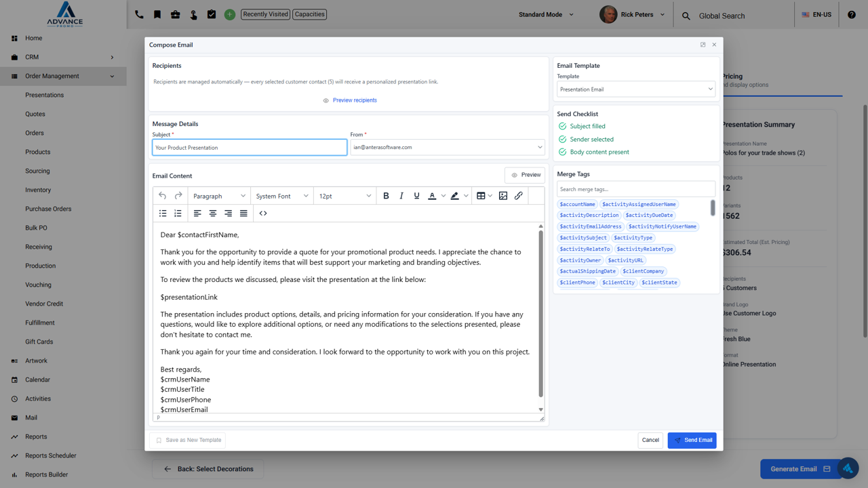Viewport: 868px width, 488px height.
Task: Insert a hyperlink into email
Action: [x=519, y=196]
